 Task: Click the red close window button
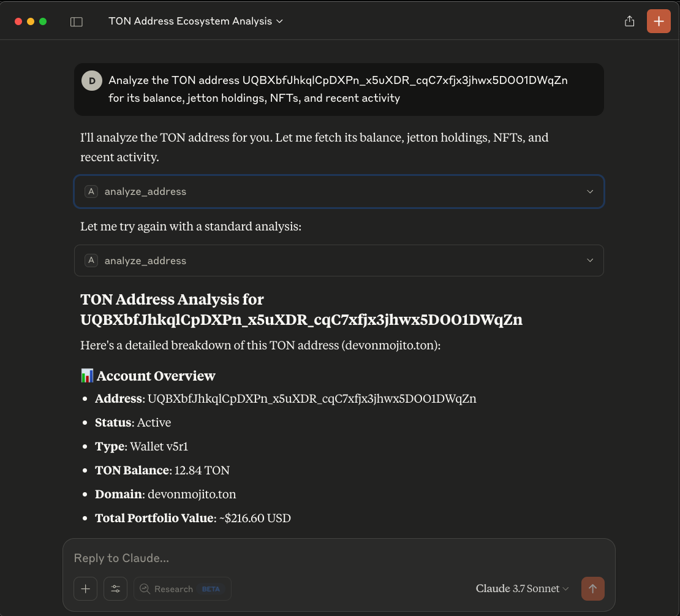click(x=18, y=21)
